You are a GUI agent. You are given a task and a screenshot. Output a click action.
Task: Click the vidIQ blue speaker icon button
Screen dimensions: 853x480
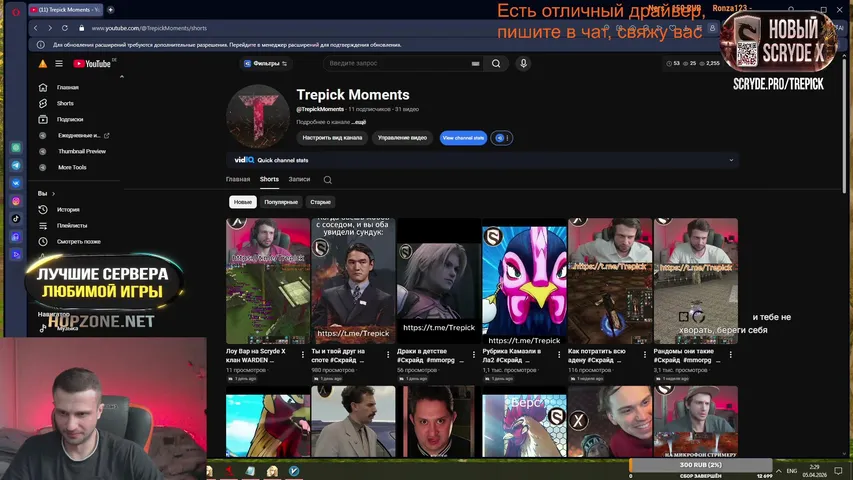(499, 138)
